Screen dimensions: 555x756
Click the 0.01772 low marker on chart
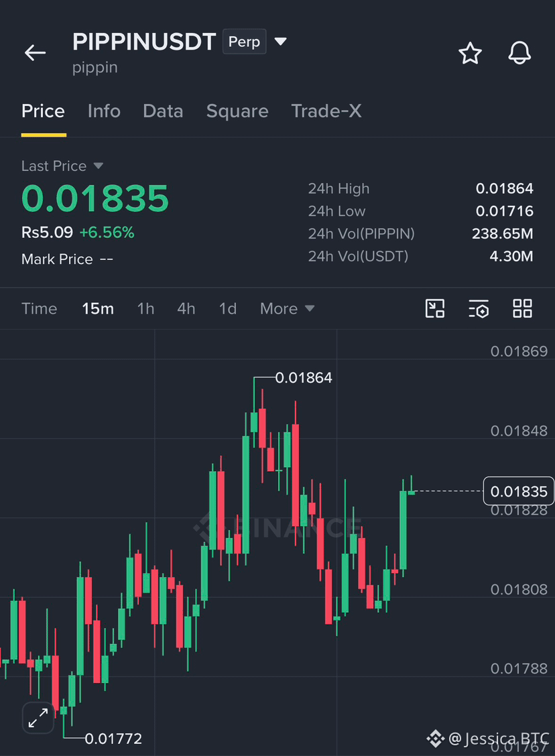pos(113,739)
